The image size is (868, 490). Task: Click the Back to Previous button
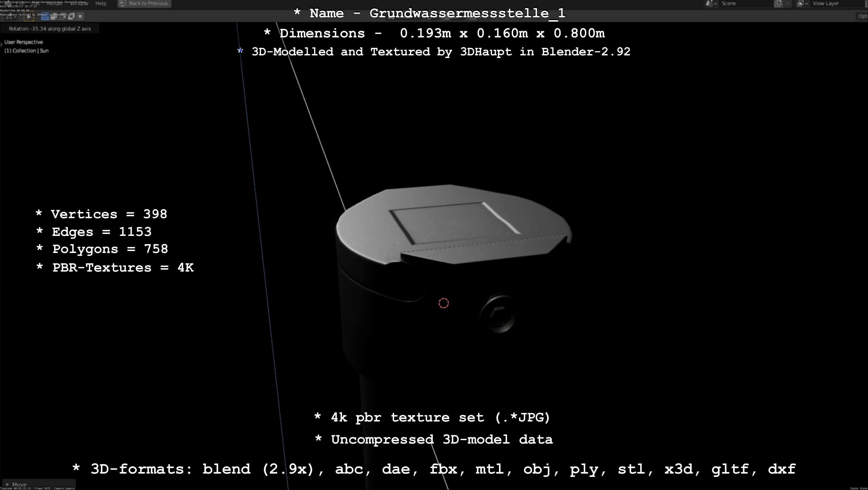click(144, 3)
